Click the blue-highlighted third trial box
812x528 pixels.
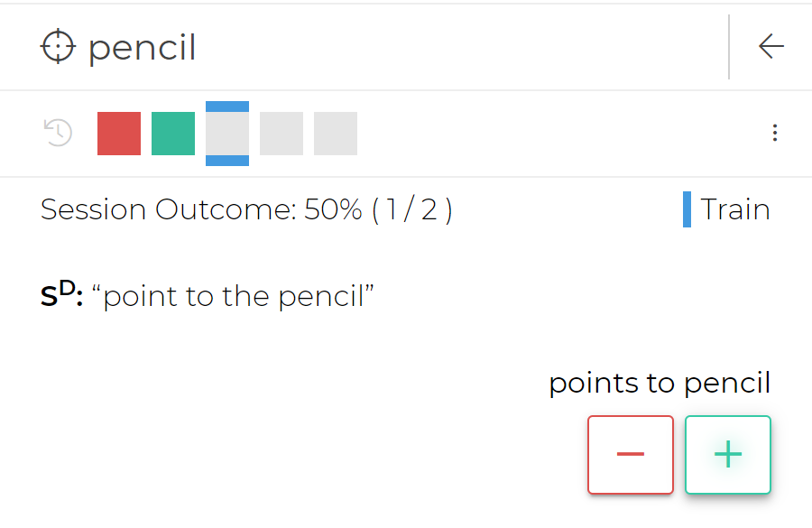pyautogui.click(x=227, y=134)
